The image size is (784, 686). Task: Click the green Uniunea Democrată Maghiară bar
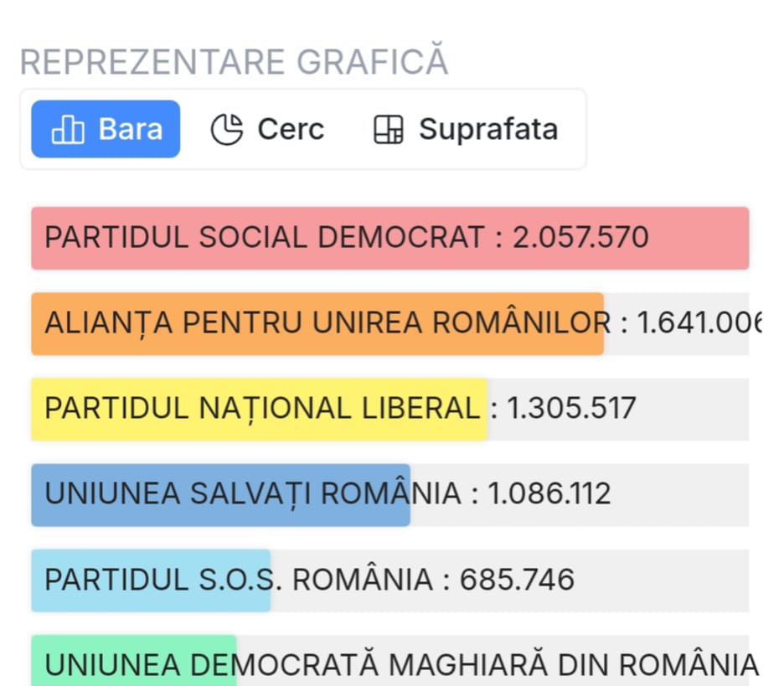point(133,661)
